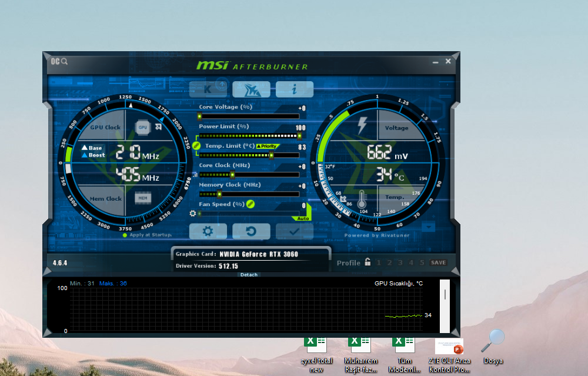588x376 pixels.
Task: Adjust the Memory Clock slider
Action: [x=249, y=194]
